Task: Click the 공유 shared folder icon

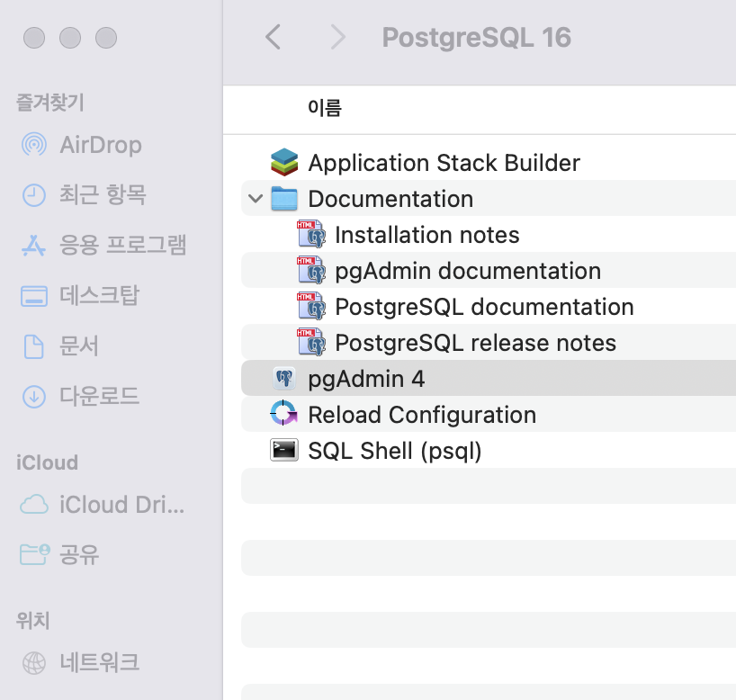Action: point(35,554)
